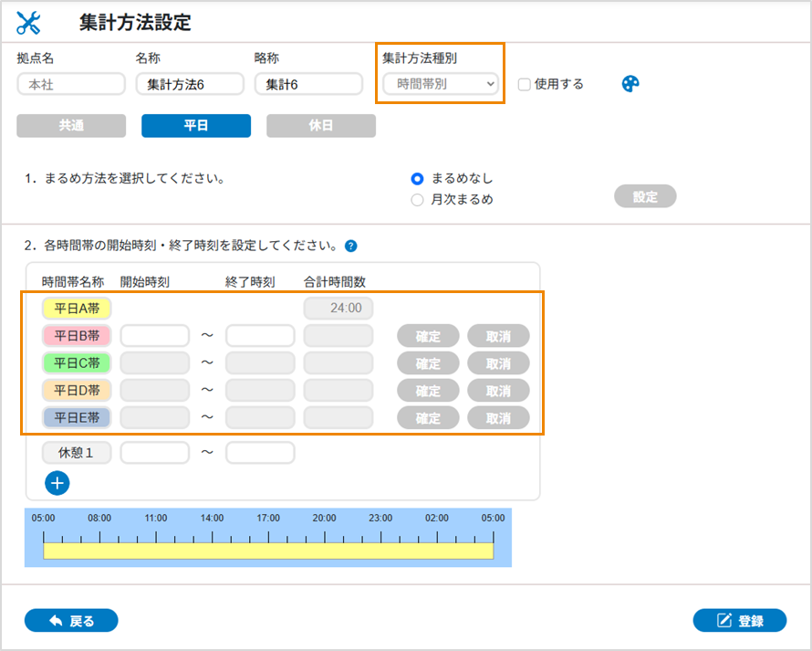Click the 戻る button at bottom left
Image resolution: width=812 pixels, height=651 pixels.
tap(70, 620)
